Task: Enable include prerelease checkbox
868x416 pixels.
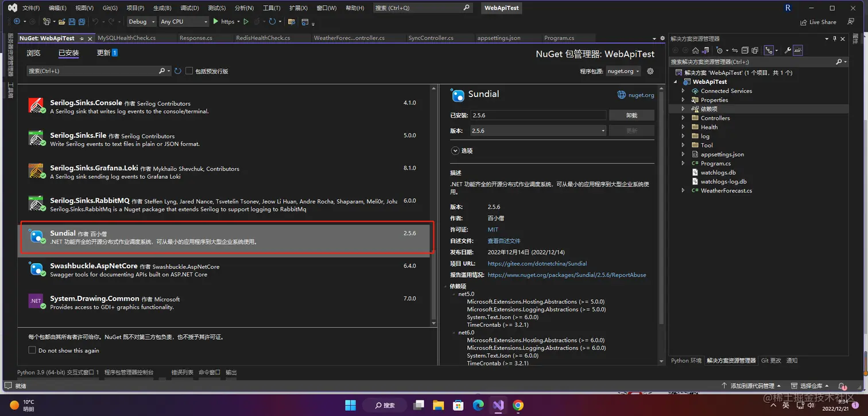Action: 189,71
